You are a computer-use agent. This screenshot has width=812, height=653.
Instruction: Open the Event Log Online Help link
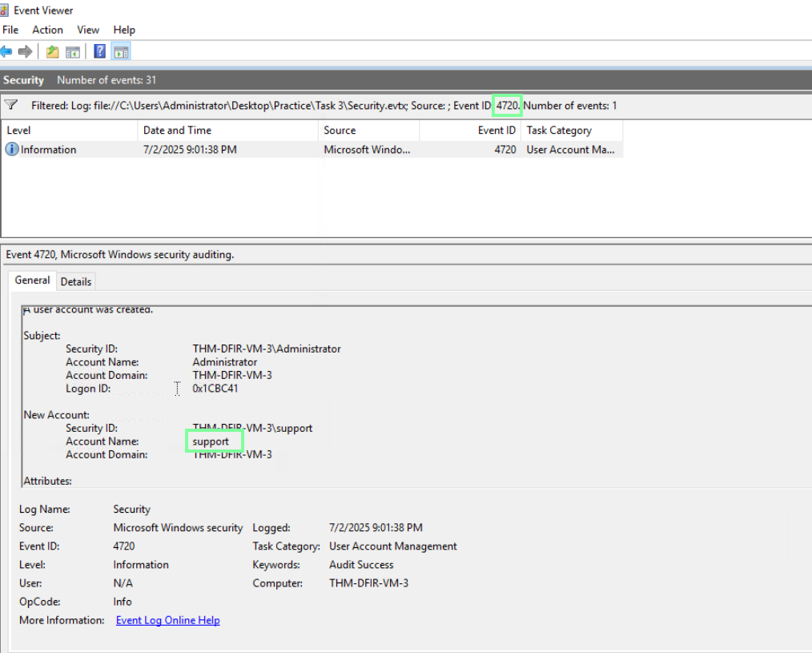pyautogui.click(x=167, y=620)
